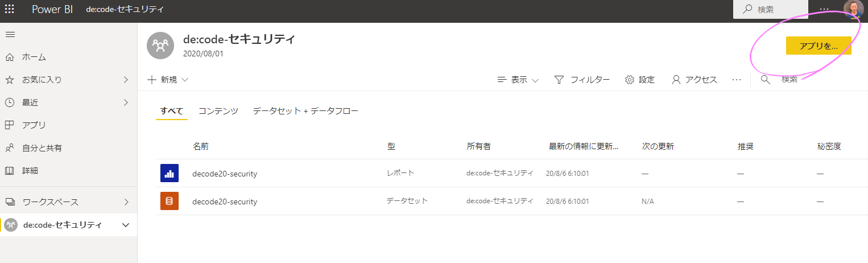The width and height of the screenshot is (868, 263).
Task: Open the app launcher waffle icon
Action: (x=10, y=10)
